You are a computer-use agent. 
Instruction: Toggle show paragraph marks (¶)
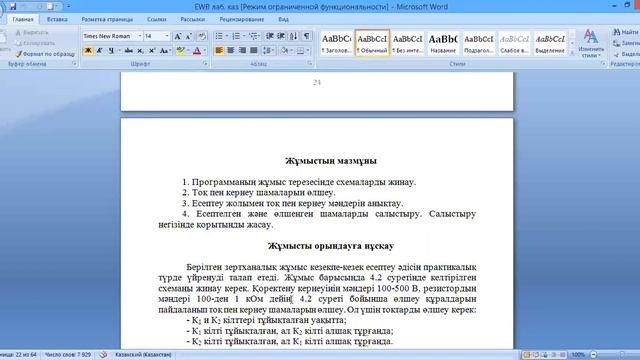tap(306, 36)
